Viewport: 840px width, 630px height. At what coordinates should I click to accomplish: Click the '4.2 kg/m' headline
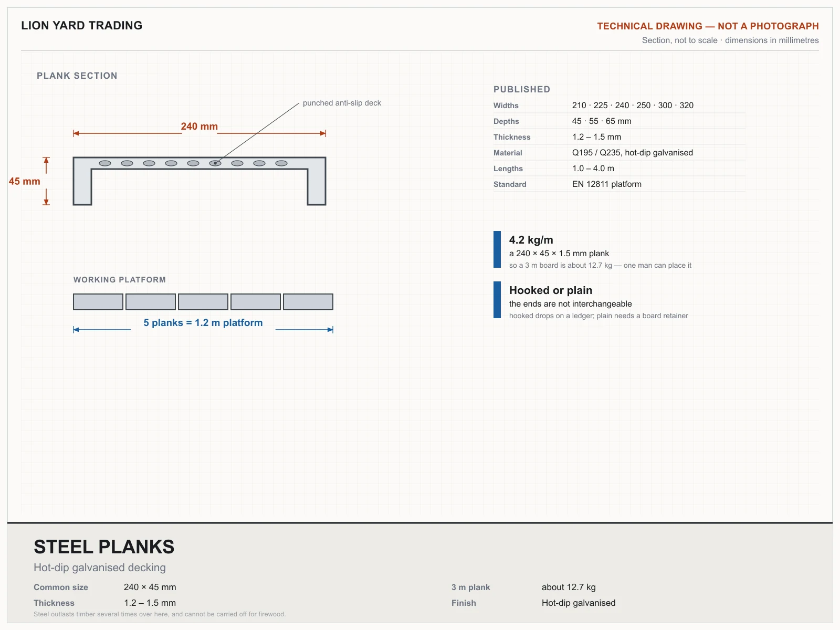[531, 240]
